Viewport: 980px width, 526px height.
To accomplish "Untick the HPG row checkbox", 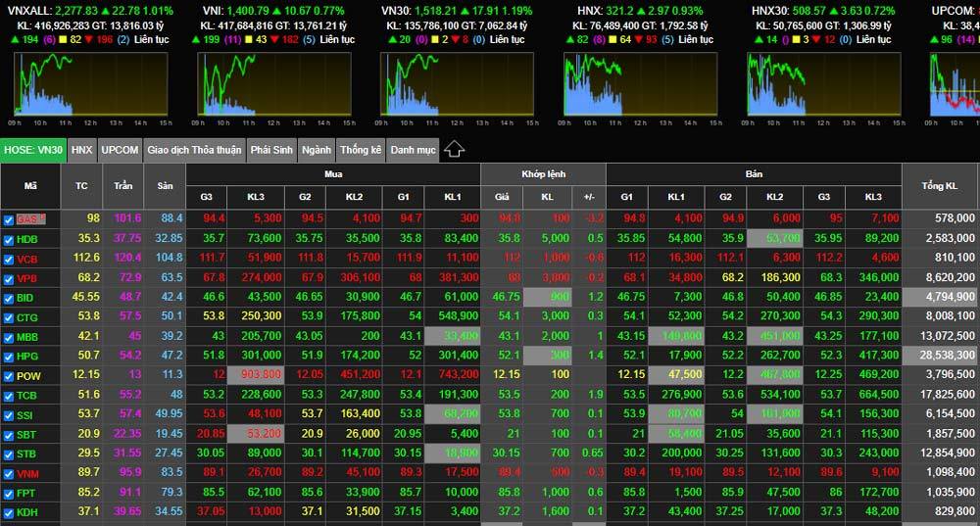I will (x=9, y=357).
